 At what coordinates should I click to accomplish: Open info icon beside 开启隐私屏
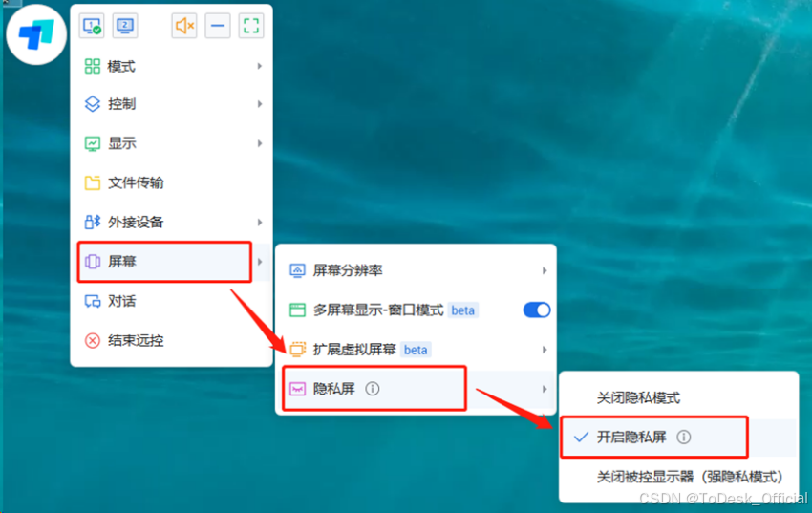[x=684, y=437]
